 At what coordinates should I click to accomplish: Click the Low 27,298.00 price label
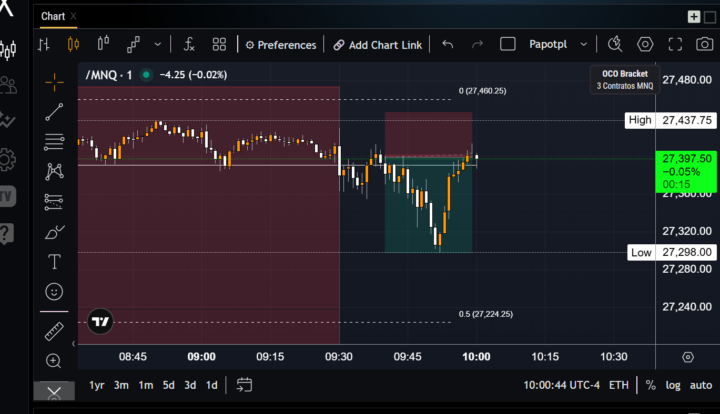click(x=672, y=252)
